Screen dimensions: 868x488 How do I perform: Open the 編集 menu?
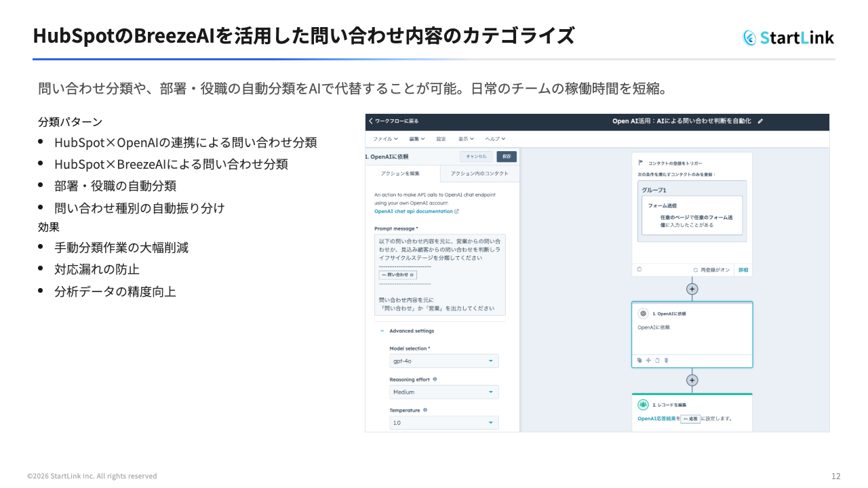click(417, 139)
